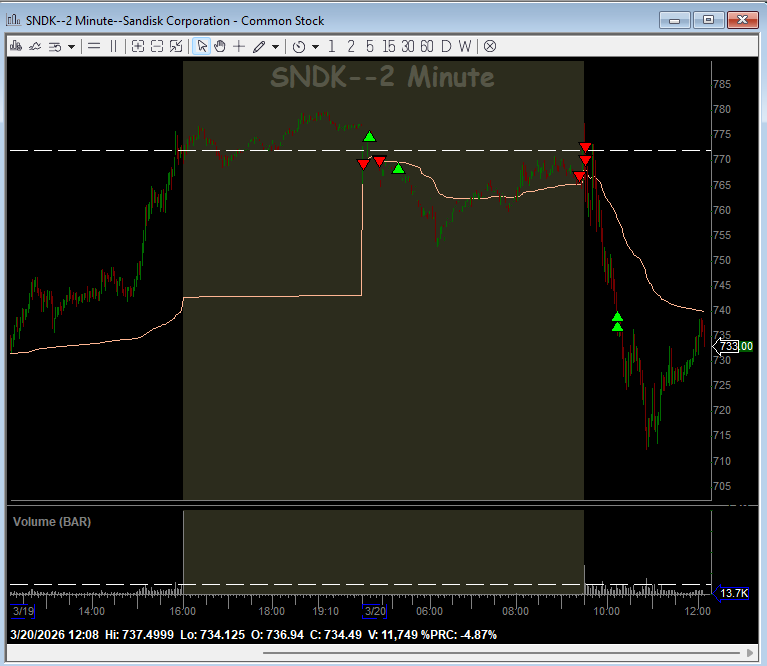767x666 pixels.
Task: Click the green buy arrow near 768
Action: tap(399, 169)
